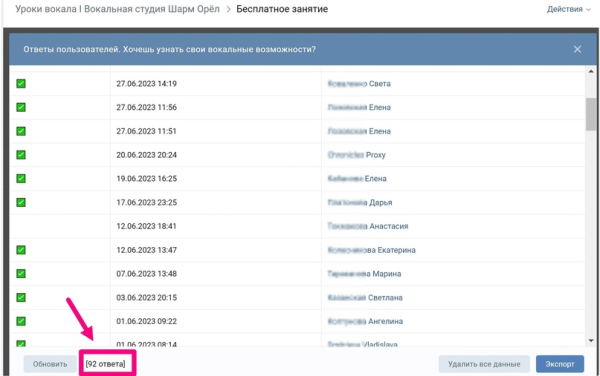The image size is (600, 376).
Task: Select the Бесплатное занятие breadcrumb
Action: click(282, 9)
